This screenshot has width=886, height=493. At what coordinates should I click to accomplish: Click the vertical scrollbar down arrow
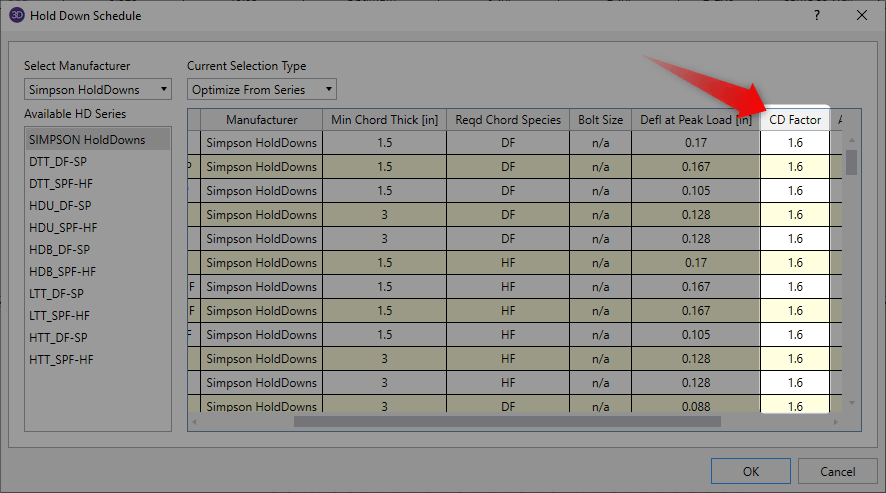[x=852, y=403]
